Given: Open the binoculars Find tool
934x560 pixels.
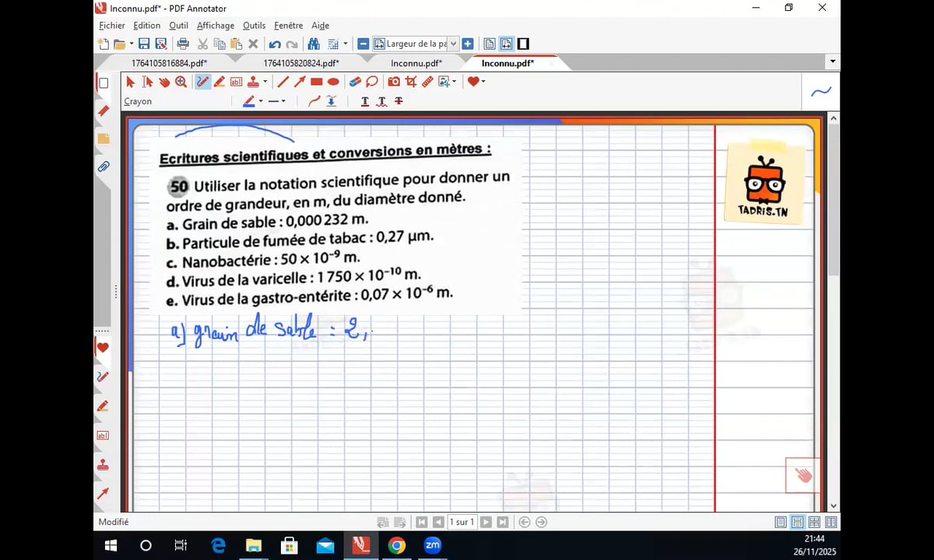Looking at the screenshot, I should tap(314, 44).
